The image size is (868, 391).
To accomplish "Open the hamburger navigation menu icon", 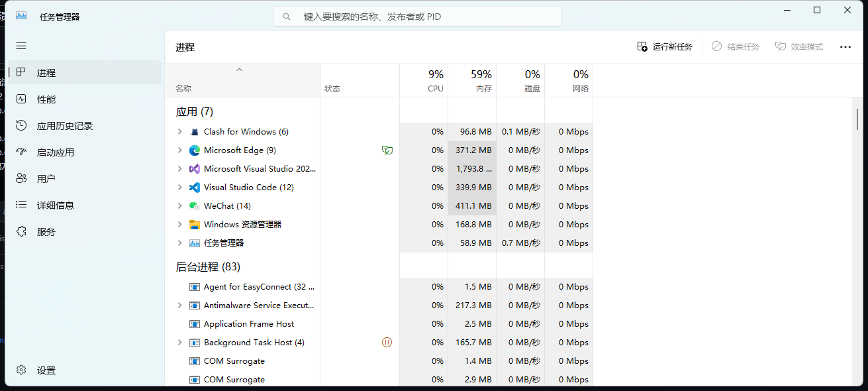I will point(21,46).
